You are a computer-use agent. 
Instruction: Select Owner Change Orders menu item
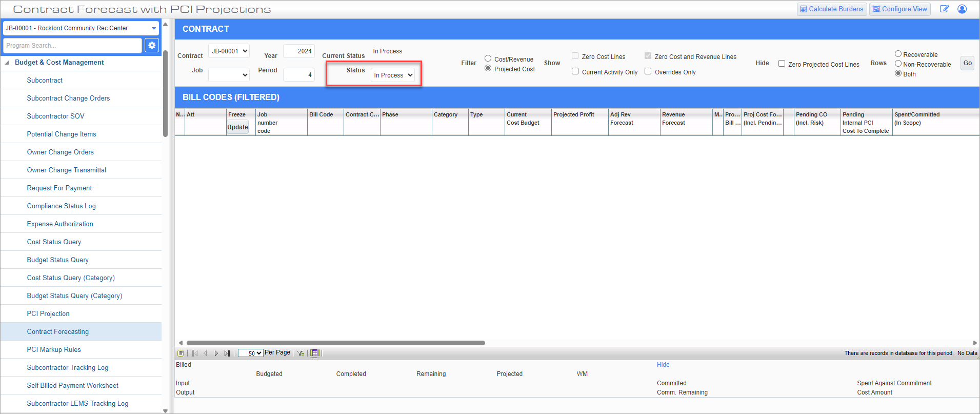click(x=61, y=152)
